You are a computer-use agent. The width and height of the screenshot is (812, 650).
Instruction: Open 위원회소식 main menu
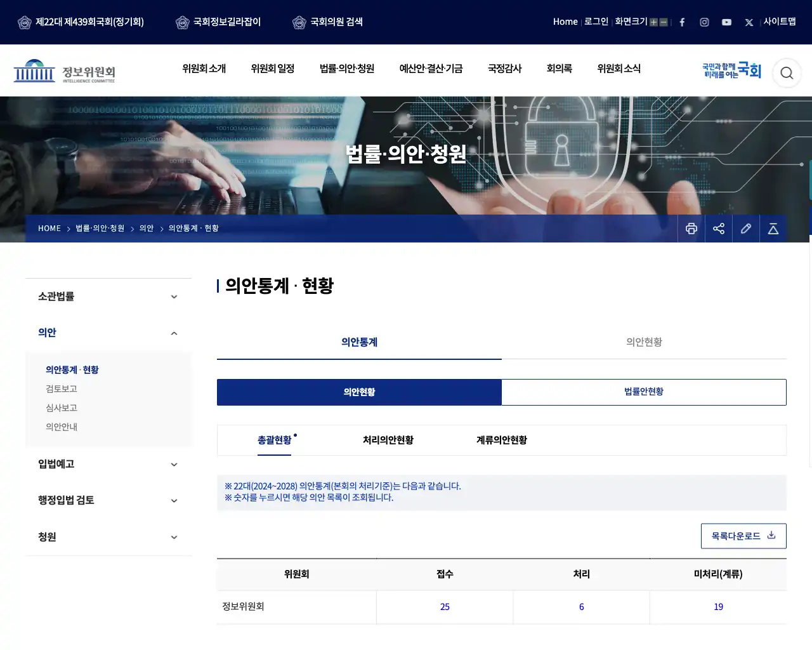[619, 69]
